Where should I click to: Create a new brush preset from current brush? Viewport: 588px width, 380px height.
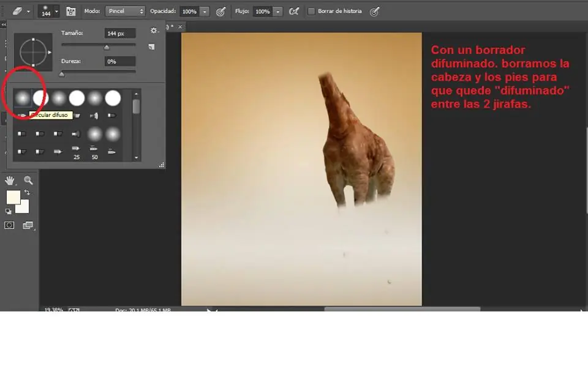[151, 47]
